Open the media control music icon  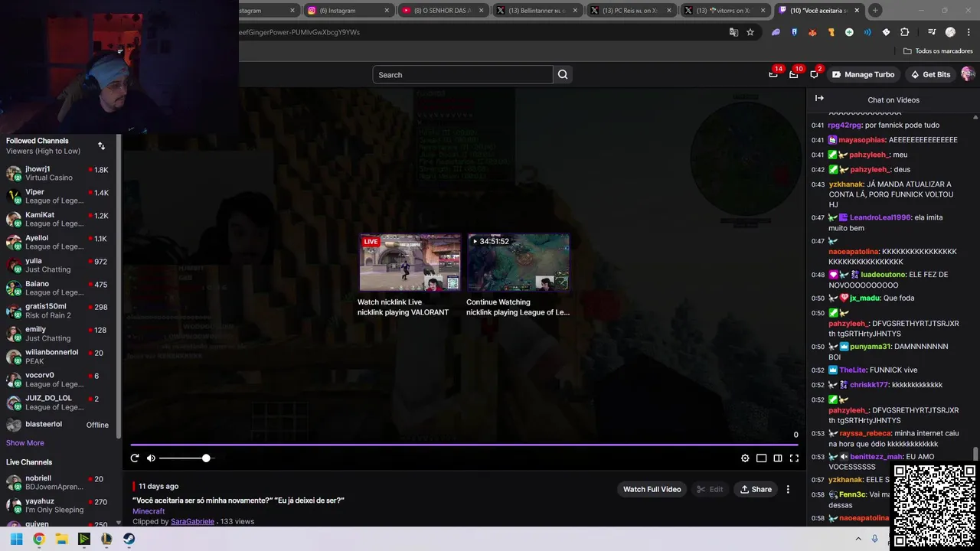932,32
